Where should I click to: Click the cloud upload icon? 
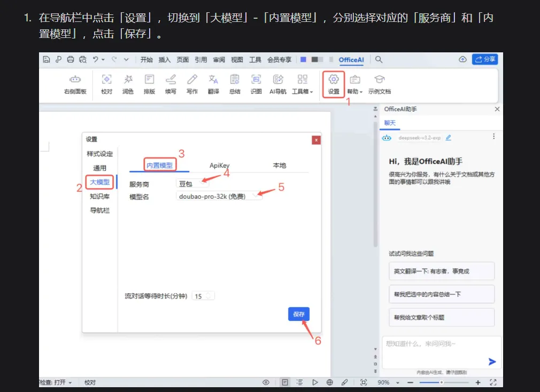click(x=462, y=59)
